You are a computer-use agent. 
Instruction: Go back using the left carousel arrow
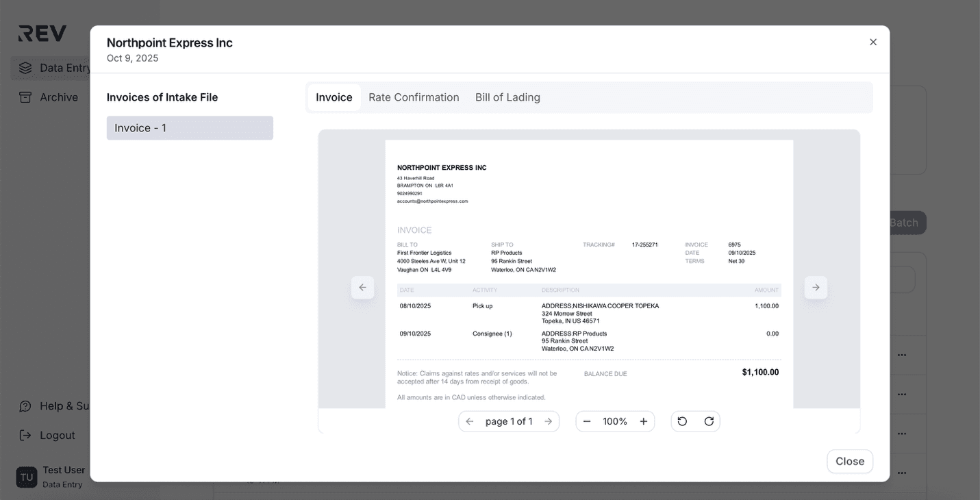tap(363, 287)
